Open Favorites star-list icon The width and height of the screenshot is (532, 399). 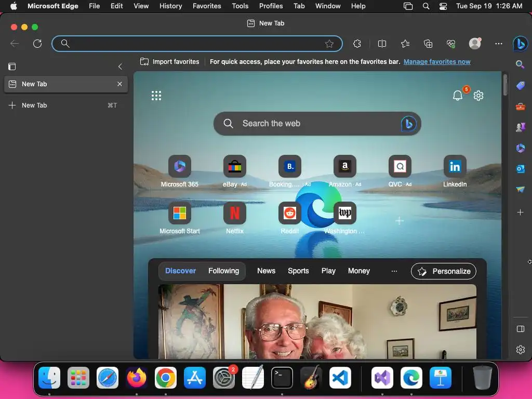(x=405, y=44)
